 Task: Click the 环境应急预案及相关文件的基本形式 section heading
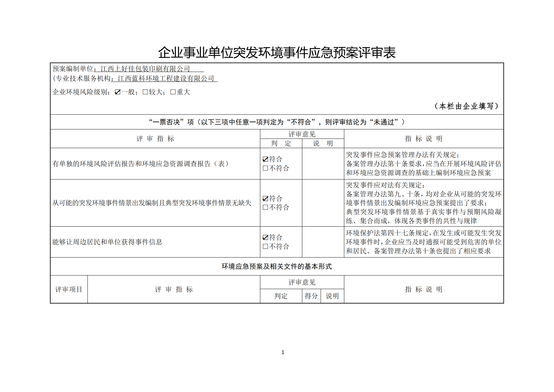[277, 266]
